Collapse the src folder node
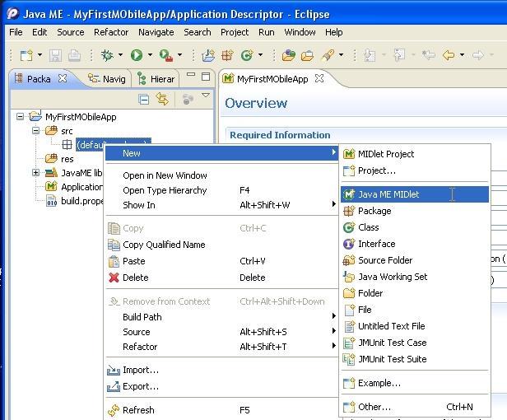507x420 pixels. coord(36,130)
